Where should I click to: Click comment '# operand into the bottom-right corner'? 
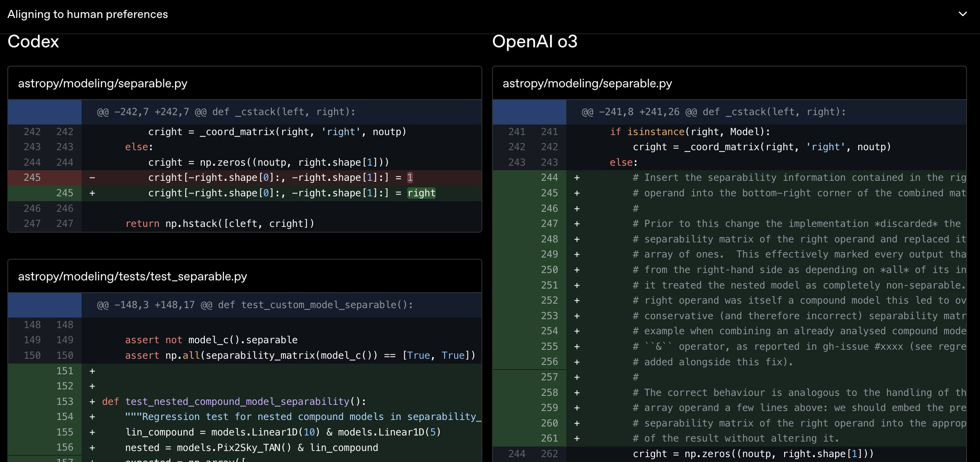click(799, 193)
